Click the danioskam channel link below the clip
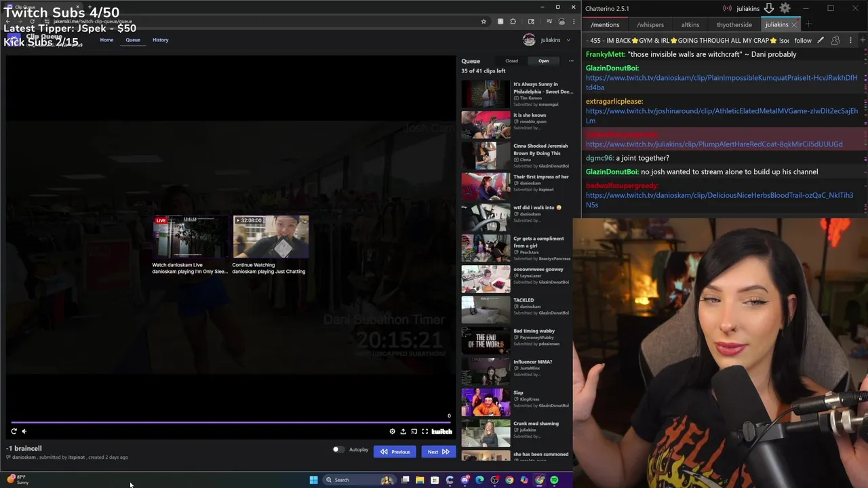The image size is (868, 488). pyautogui.click(x=24, y=457)
